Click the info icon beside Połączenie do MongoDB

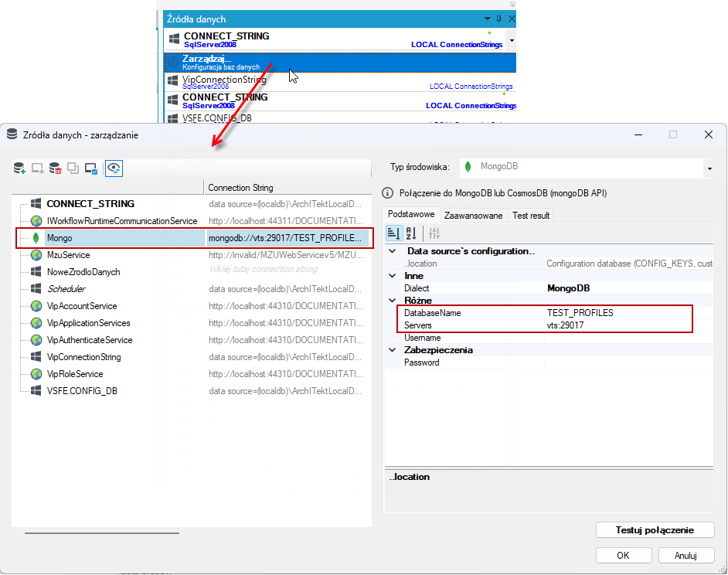pyautogui.click(x=387, y=192)
